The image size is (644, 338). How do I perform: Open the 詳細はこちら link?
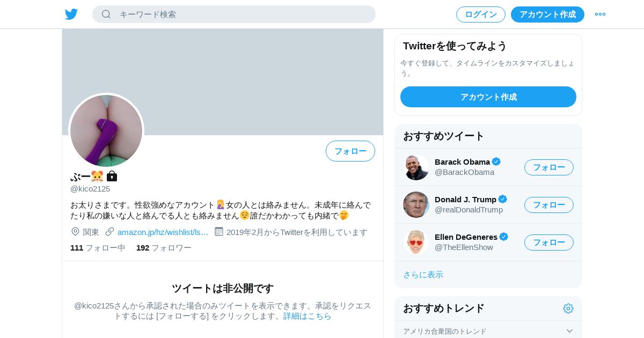click(308, 316)
